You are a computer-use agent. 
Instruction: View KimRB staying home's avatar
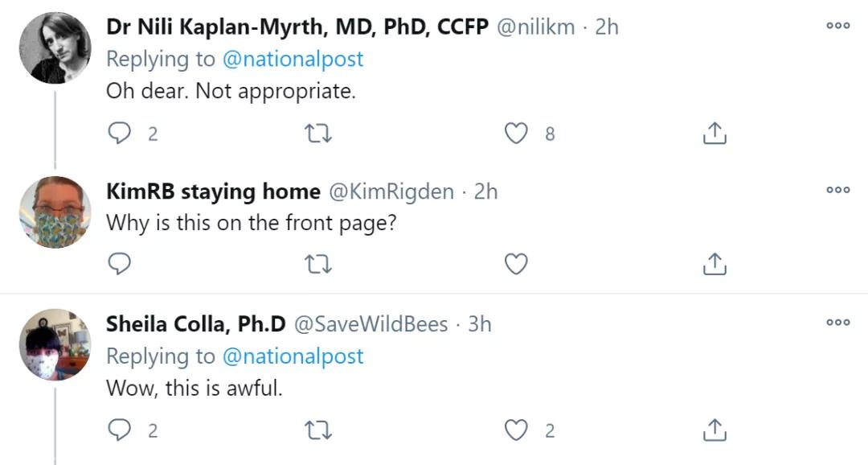[55, 212]
